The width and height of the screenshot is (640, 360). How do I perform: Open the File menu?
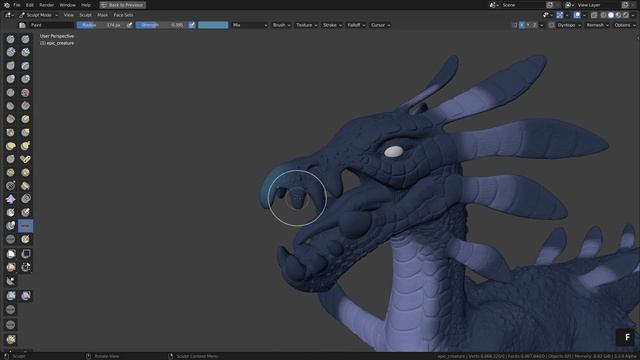pos(17,5)
